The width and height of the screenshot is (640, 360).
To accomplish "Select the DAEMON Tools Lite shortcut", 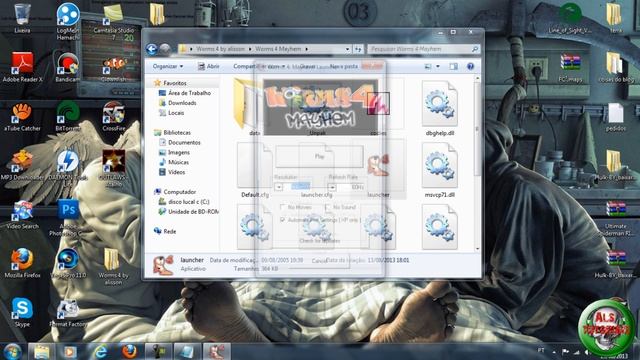I will click(x=68, y=167).
